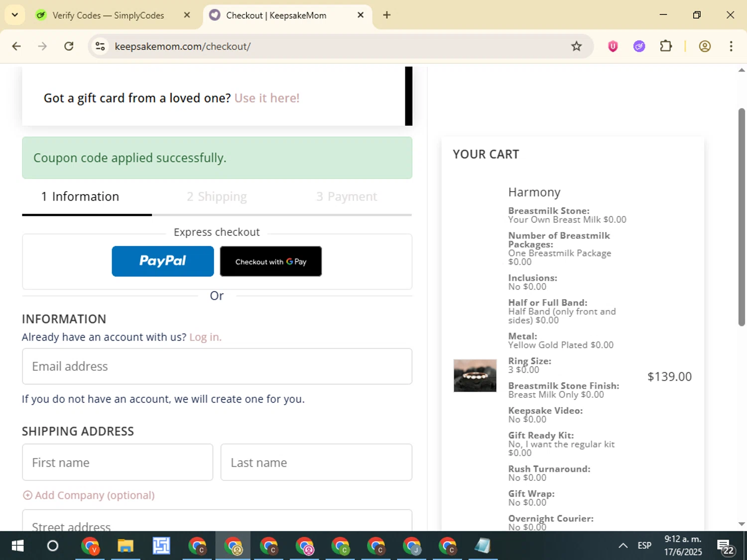Open the blue maze app on taskbar

click(161, 546)
